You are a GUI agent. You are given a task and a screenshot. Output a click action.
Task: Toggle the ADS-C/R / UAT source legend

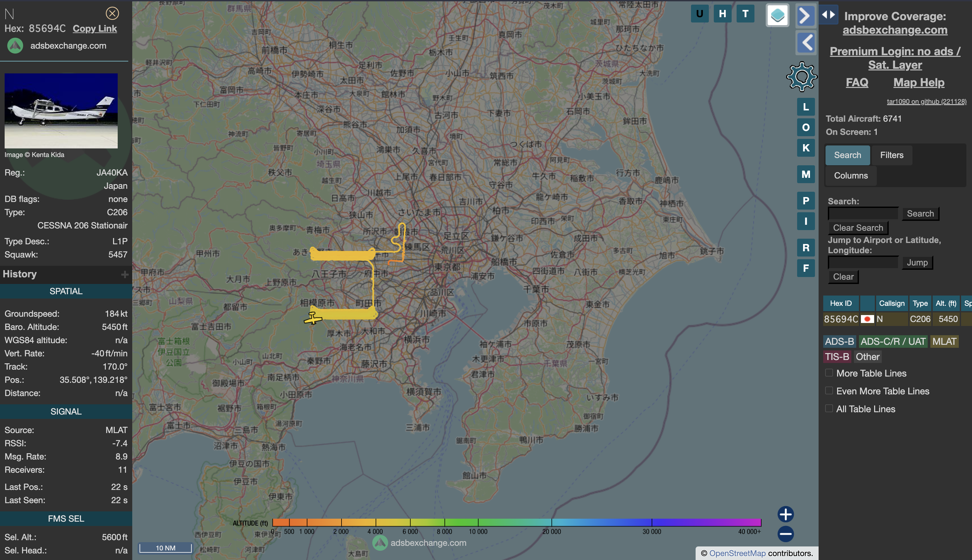pyautogui.click(x=893, y=341)
